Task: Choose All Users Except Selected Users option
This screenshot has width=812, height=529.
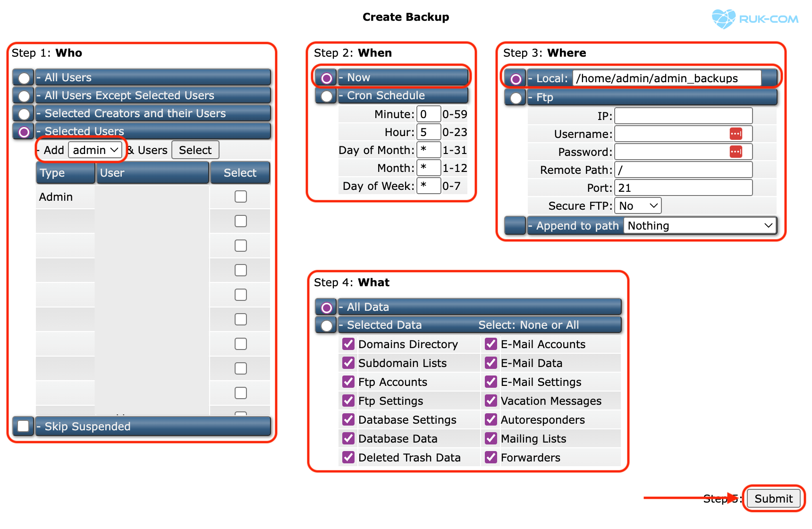Action: pos(24,96)
